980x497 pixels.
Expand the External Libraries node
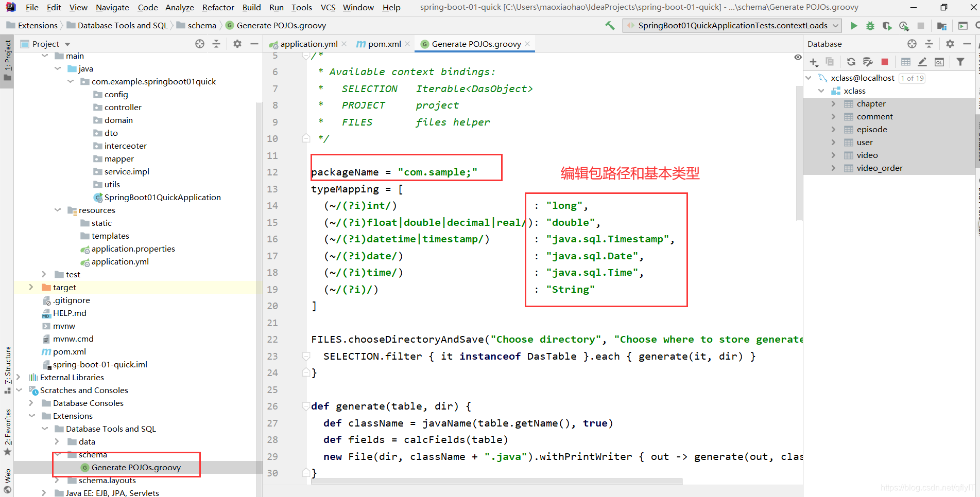[19, 377]
